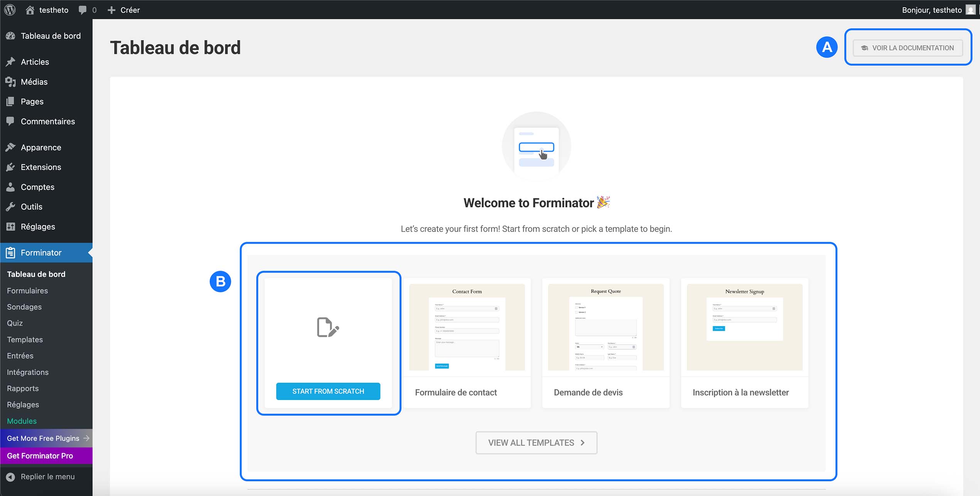The width and height of the screenshot is (980, 496).
Task: Collapse the sidebar with Replier le menu
Action: tap(42, 476)
